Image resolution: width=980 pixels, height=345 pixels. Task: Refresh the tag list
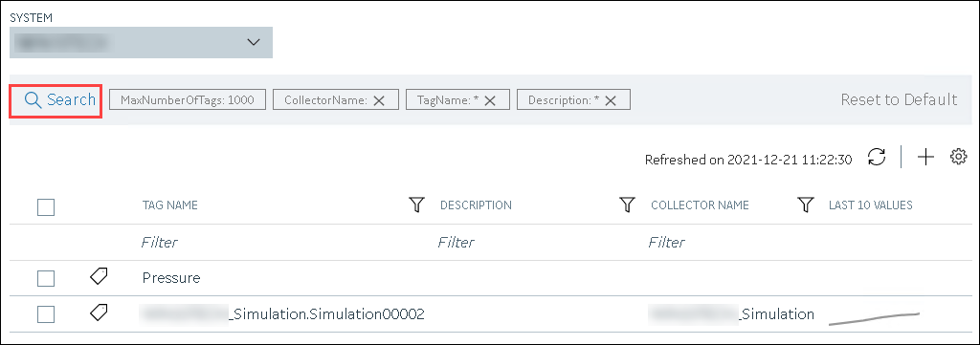tap(877, 158)
